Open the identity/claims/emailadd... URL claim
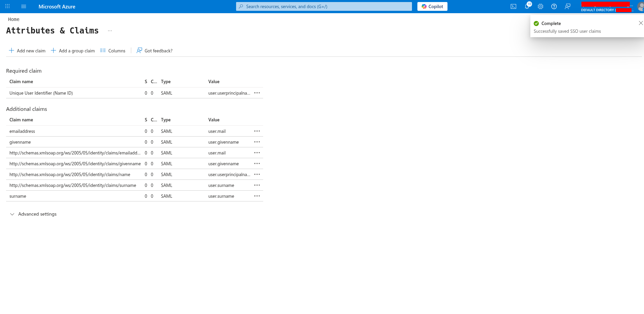This screenshot has width=644, height=314. click(75, 153)
